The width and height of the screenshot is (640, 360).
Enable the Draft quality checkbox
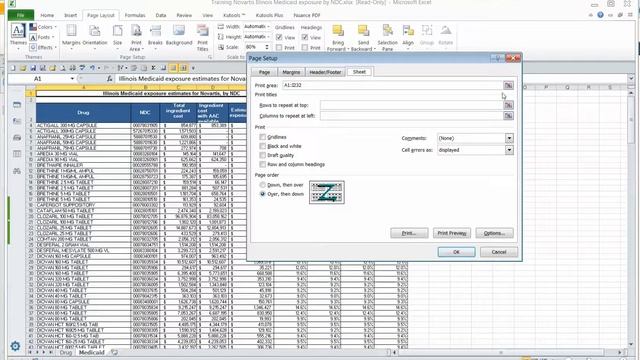(262, 155)
